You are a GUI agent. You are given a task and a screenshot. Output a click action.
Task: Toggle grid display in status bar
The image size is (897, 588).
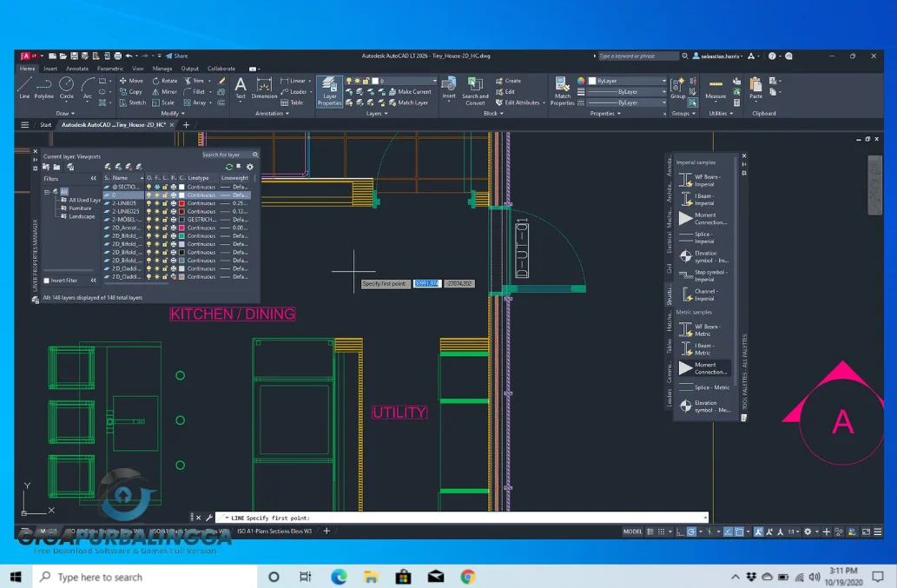tap(650, 532)
